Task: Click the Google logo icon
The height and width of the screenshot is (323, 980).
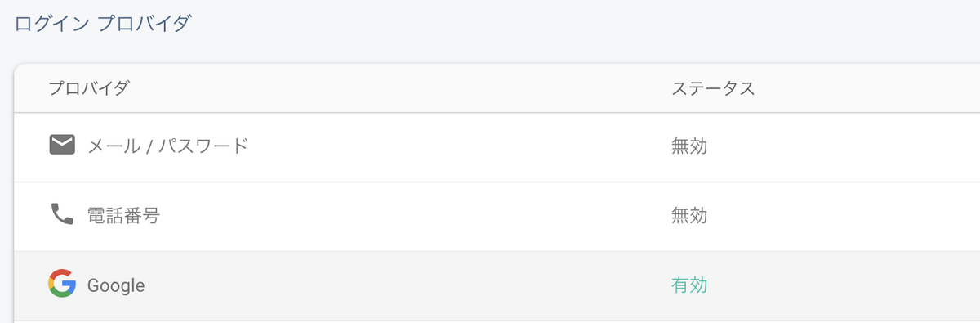Action: pyautogui.click(x=62, y=283)
